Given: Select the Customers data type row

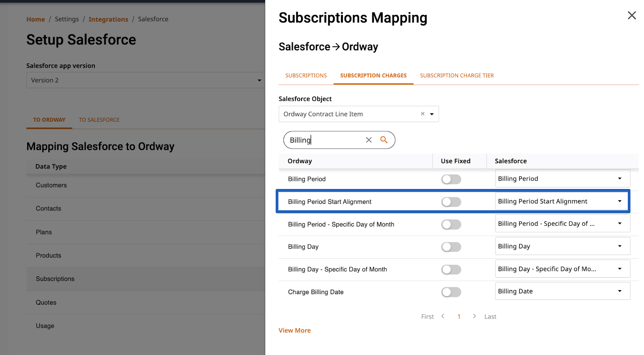Looking at the screenshot, I should tap(146, 185).
